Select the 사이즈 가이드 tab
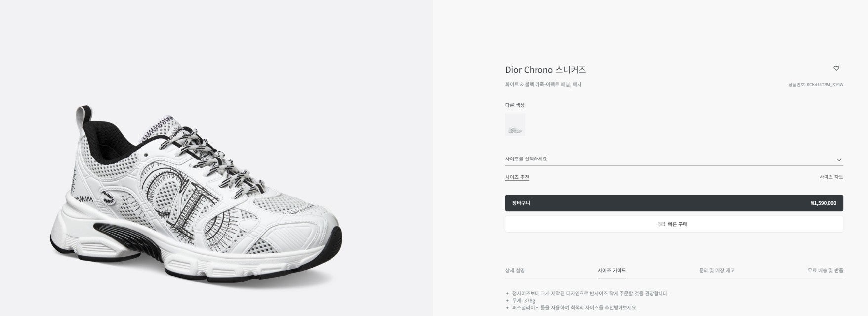The image size is (868, 316). (612, 270)
